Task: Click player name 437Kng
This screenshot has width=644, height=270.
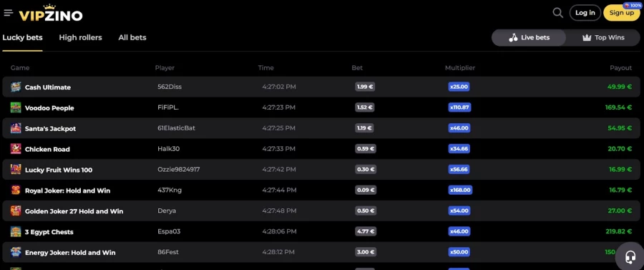Action: pyautogui.click(x=170, y=190)
